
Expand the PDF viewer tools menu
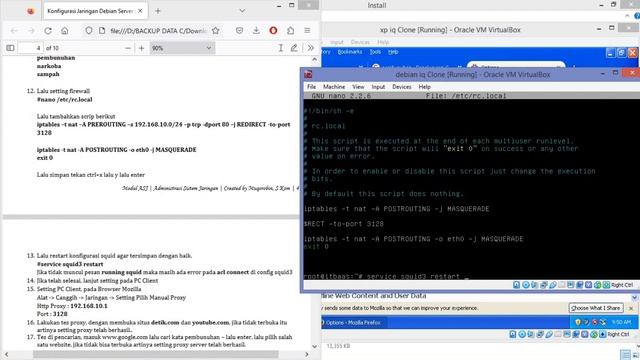coord(311,48)
